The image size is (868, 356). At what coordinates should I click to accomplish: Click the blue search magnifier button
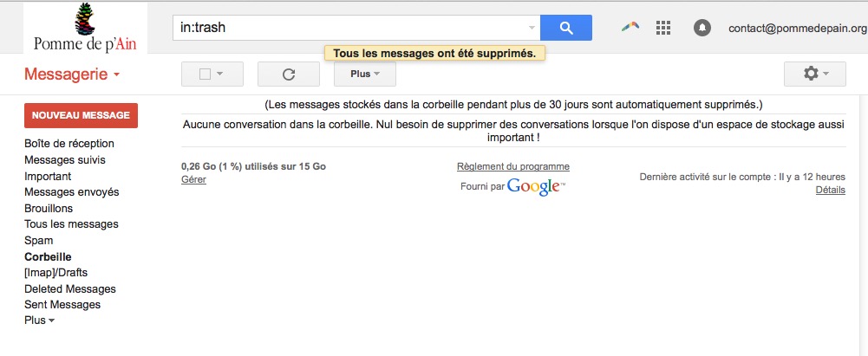[x=565, y=28]
